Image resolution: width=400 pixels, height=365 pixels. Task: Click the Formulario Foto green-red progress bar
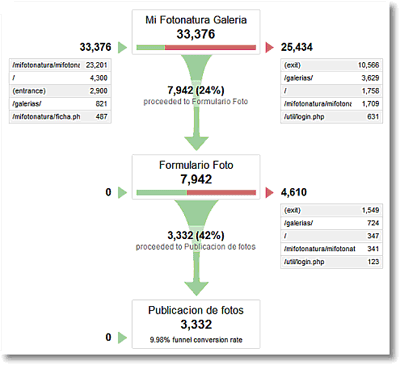196,193
